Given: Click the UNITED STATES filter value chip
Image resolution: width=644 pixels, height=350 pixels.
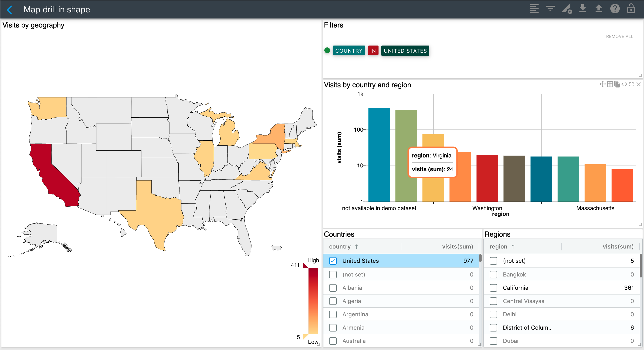Looking at the screenshot, I should 405,51.
